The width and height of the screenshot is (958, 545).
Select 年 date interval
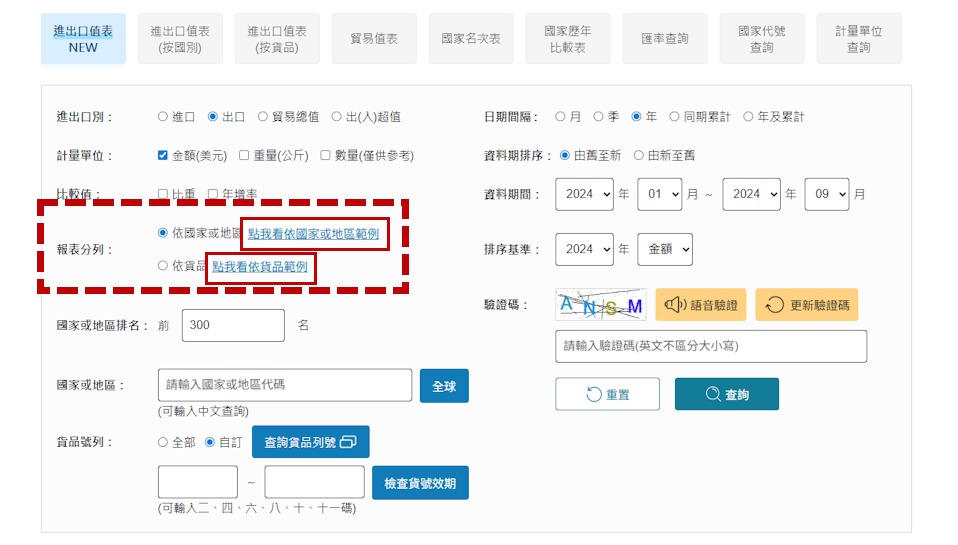[x=637, y=117]
